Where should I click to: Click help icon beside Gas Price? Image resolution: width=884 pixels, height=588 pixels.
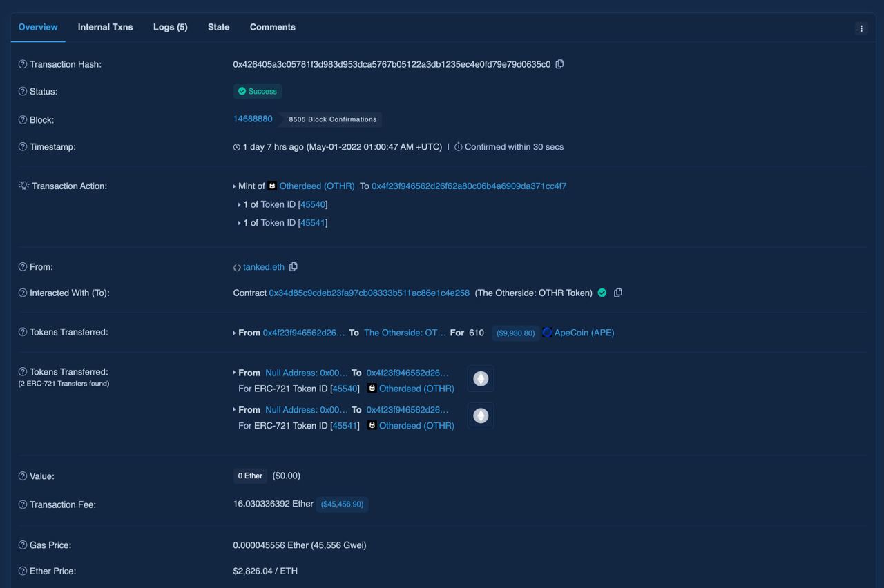[23, 545]
